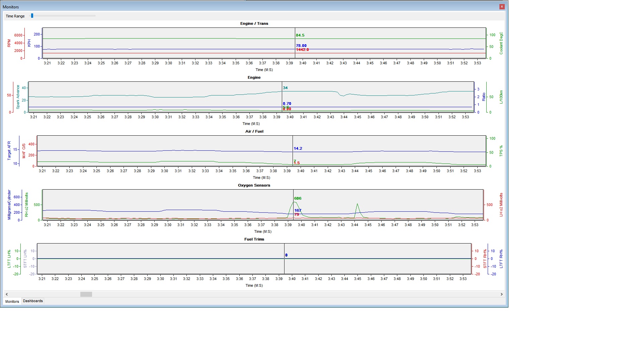Click the horizontal scrollbar thumb
Screen dimensions: 644x341
[86, 294]
